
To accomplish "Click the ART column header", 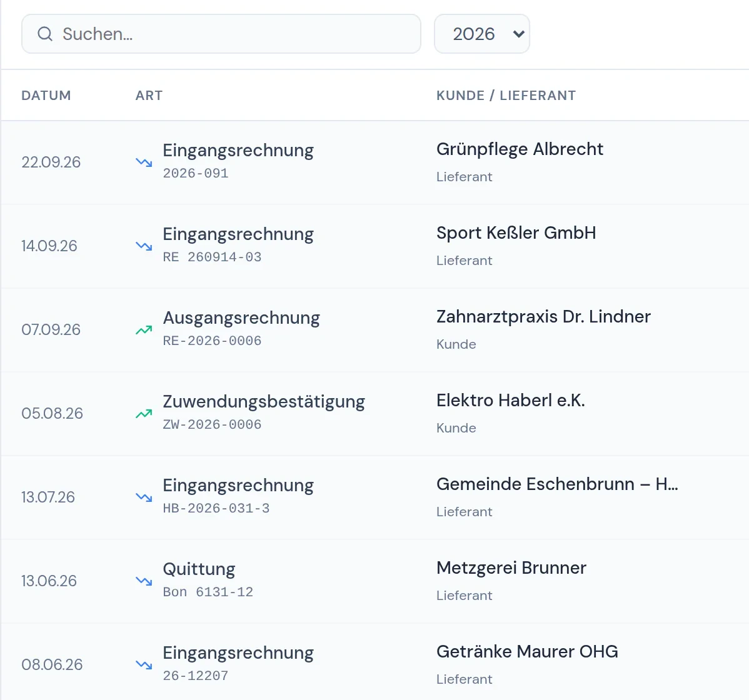I will point(149,96).
